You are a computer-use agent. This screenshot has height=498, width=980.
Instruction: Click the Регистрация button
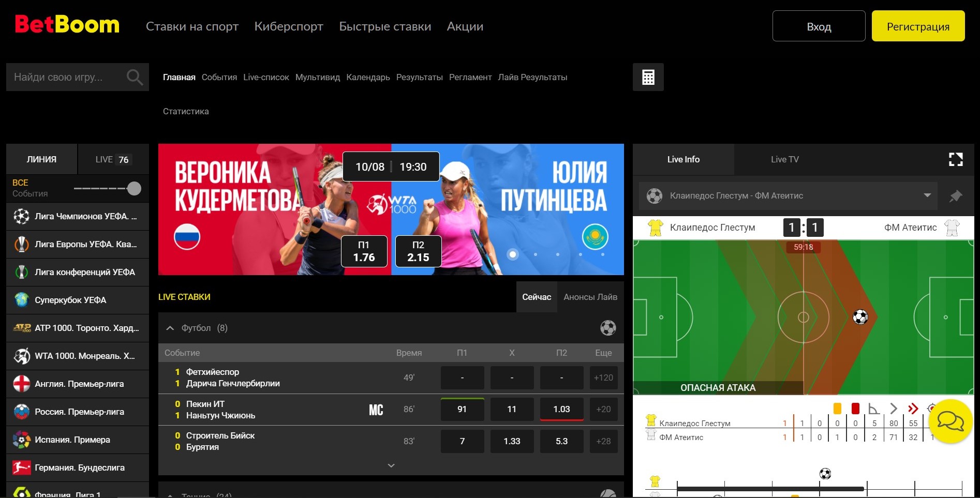[x=918, y=26]
